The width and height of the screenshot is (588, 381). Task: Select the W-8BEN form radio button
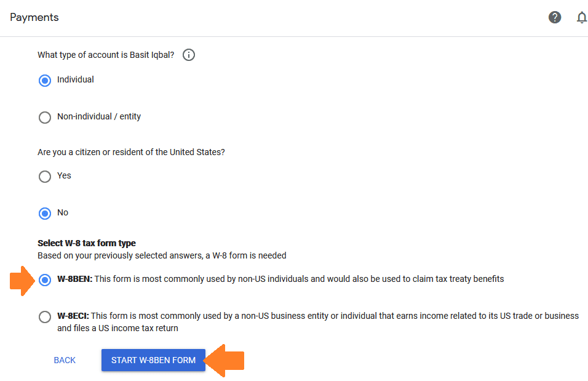[x=45, y=279]
